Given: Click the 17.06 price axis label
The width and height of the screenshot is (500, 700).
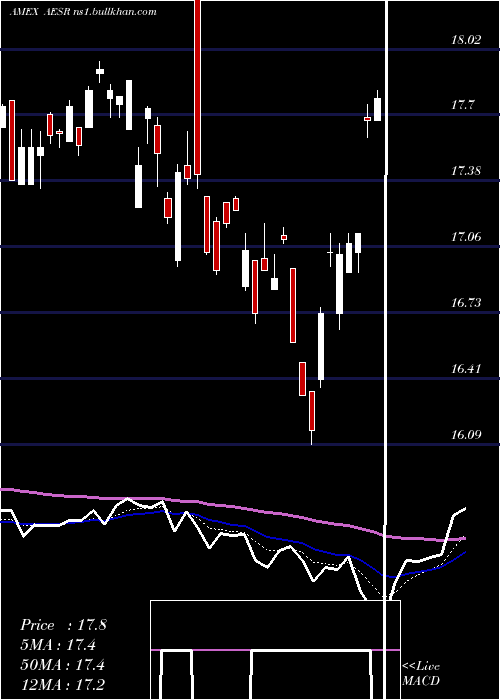Looking at the screenshot, I should coord(466,236).
